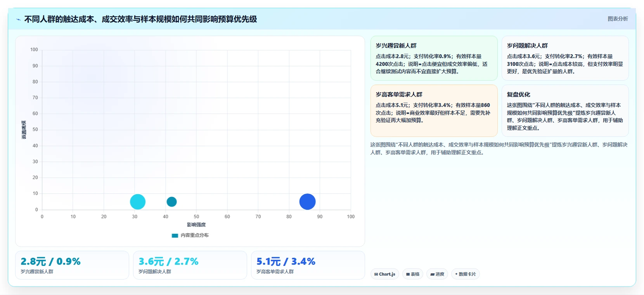The height and width of the screenshot is (295, 644).
Task: Click description text mentioning 3100次点击
Action: coord(565,64)
